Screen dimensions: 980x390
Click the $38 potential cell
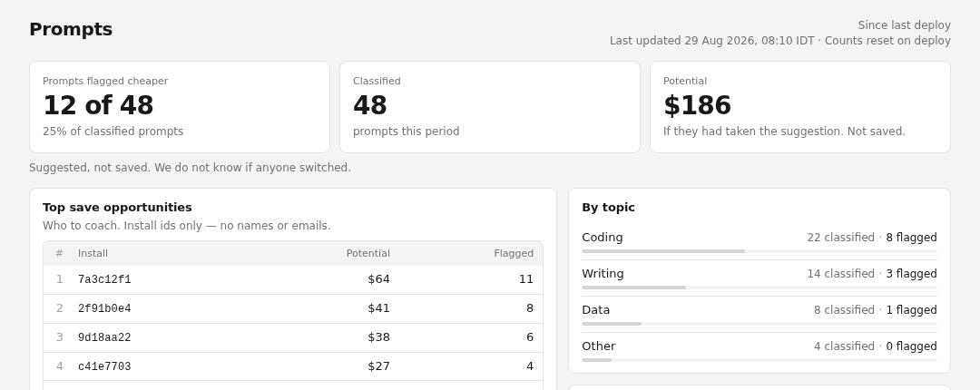coord(378,337)
